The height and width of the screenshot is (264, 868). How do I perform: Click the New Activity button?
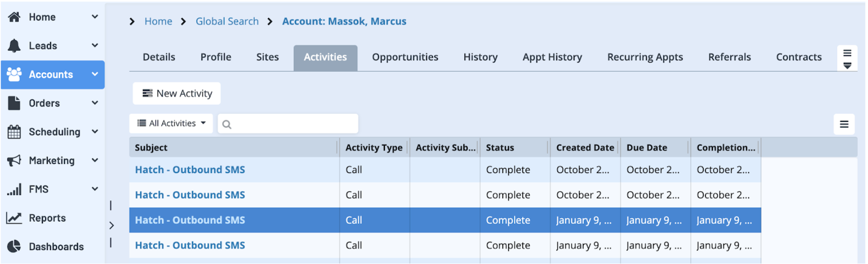(x=177, y=93)
